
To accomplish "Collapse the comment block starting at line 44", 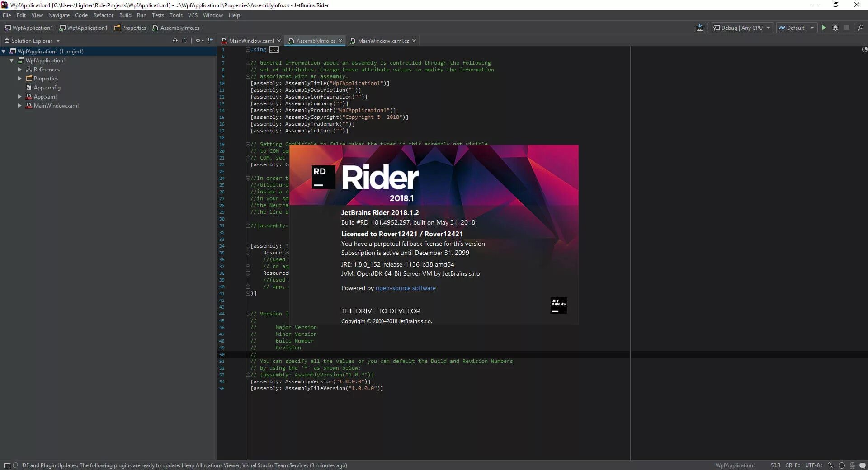I will coord(248,314).
